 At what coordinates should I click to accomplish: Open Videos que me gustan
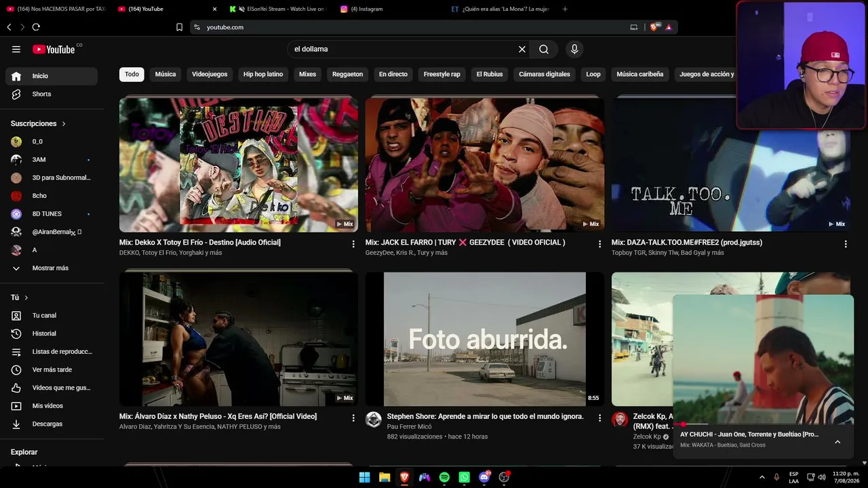coord(52,388)
